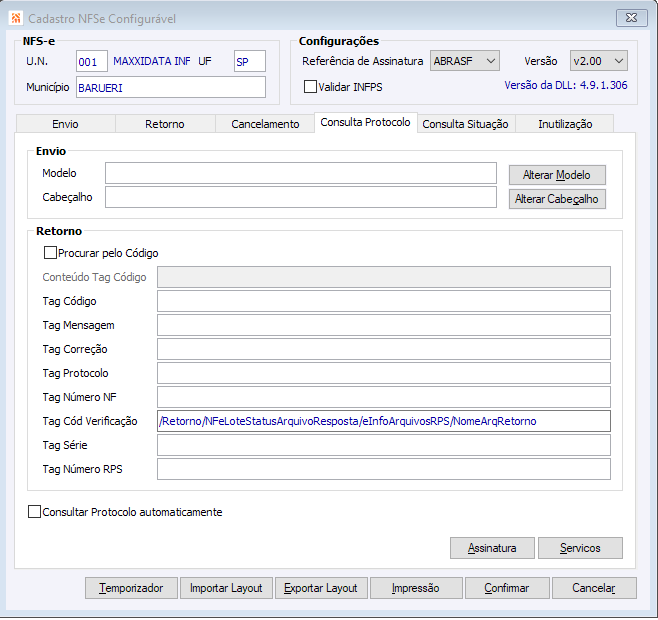Open the Retorno tab
This screenshot has height=620, width=658.
click(x=165, y=124)
